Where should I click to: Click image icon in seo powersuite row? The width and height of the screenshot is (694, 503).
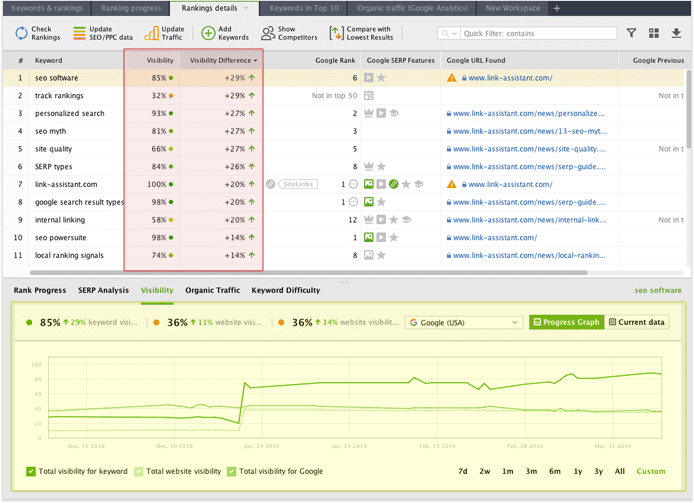pyautogui.click(x=369, y=237)
